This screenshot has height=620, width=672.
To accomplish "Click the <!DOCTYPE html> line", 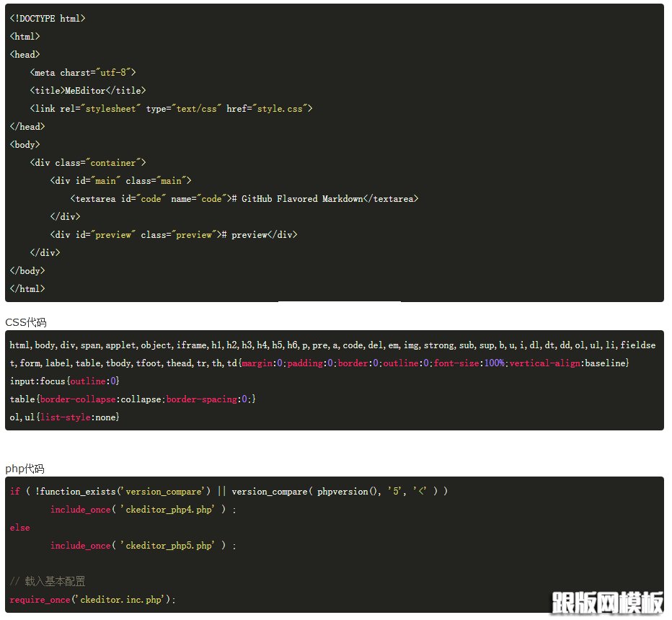I will [x=48, y=19].
